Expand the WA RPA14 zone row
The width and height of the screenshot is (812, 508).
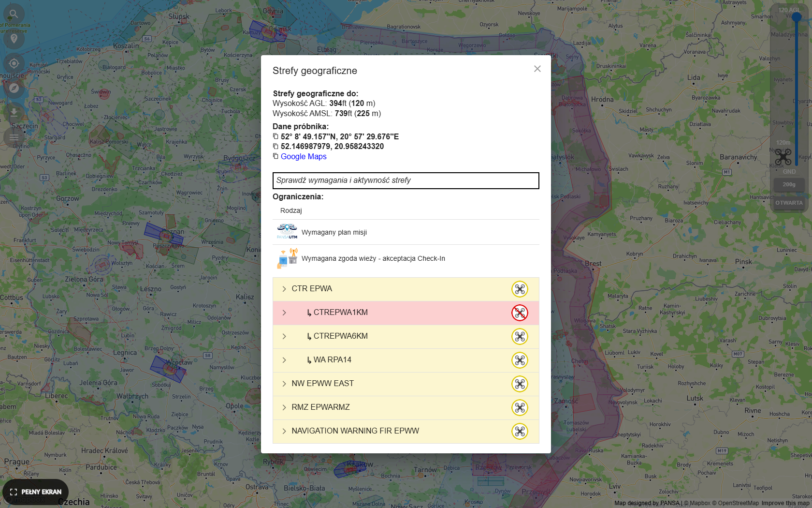pos(284,360)
